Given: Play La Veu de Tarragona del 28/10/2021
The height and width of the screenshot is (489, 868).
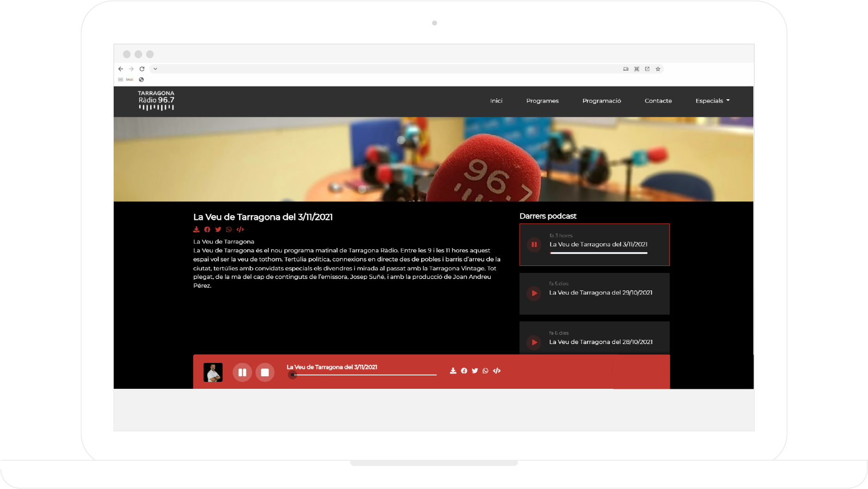Looking at the screenshot, I should click(x=534, y=342).
